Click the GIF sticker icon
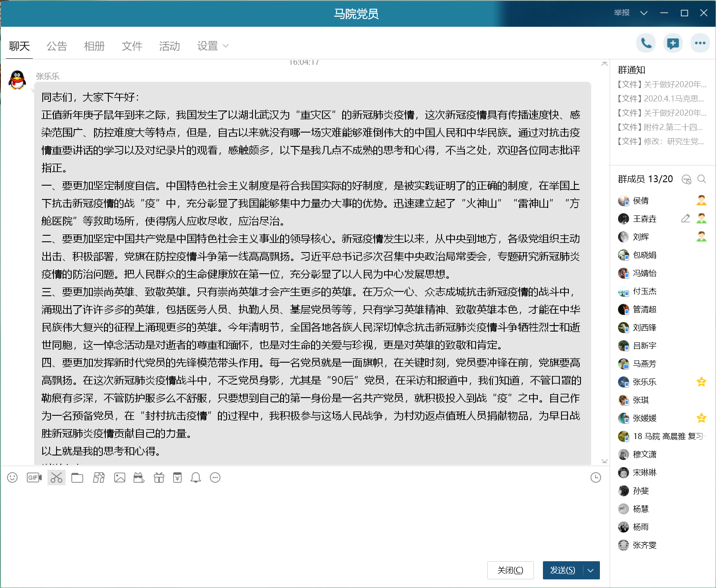Image resolution: width=716 pixels, height=588 pixels. pyautogui.click(x=34, y=477)
